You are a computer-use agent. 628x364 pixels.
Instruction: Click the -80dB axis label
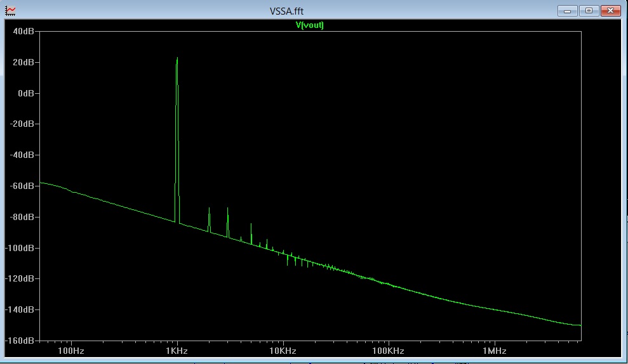click(x=22, y=217)
